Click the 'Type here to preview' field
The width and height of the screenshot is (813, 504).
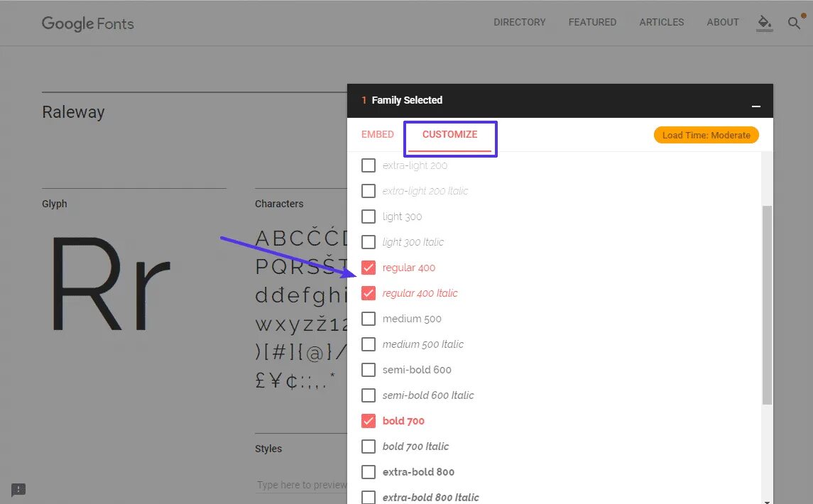pos(302,485)
